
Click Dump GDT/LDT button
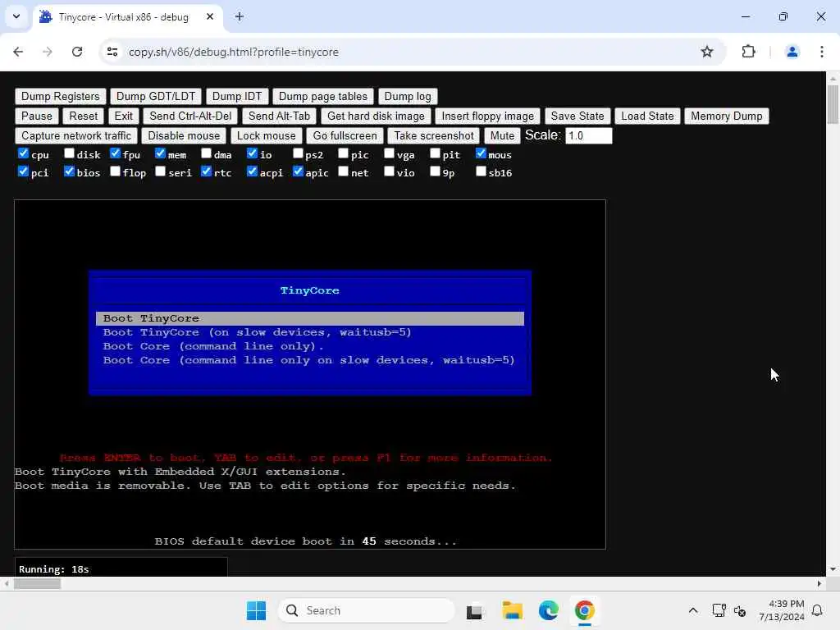(x=156, y=97)
